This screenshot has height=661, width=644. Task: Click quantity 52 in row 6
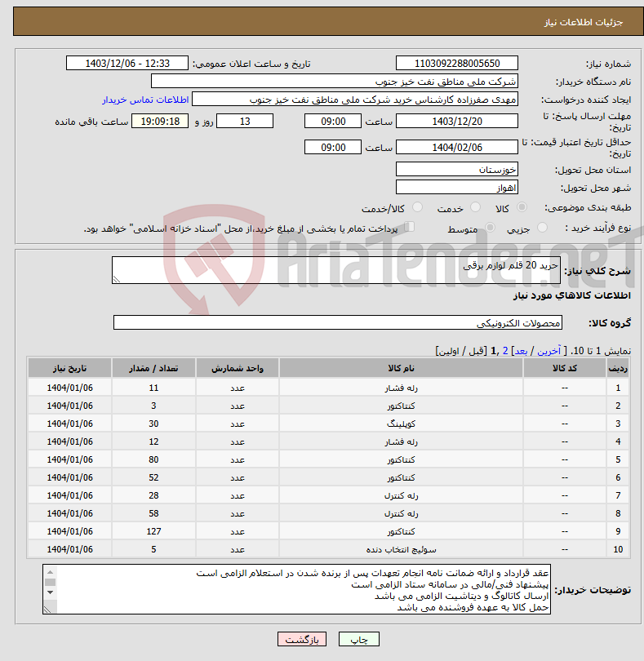pyautogui.click(x=153, y=477)
